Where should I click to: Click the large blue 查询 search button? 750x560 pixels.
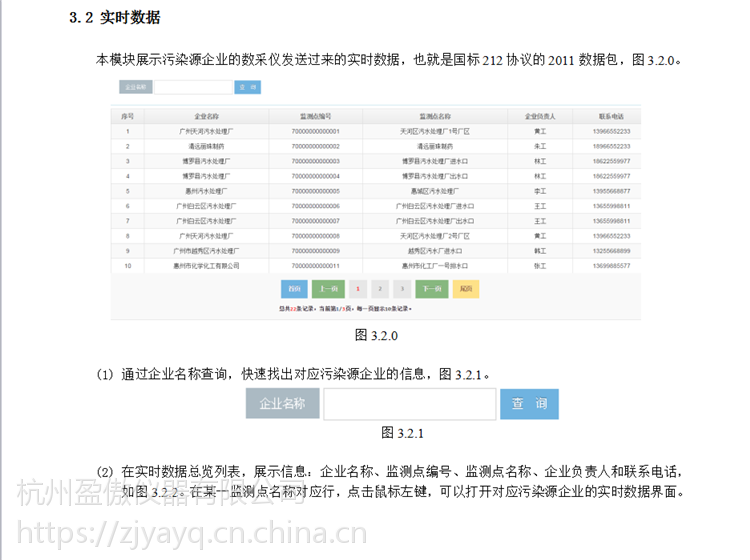click(529, 404)
